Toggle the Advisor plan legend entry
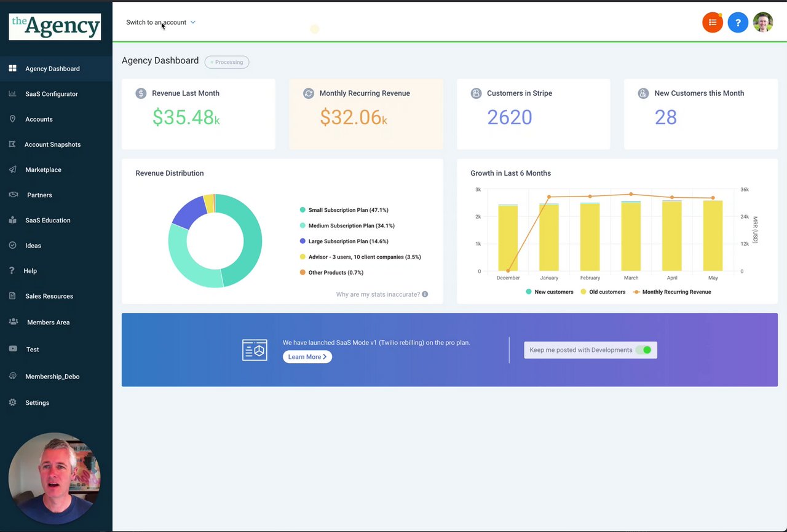Image resolution: width=787 pixels, height=532 pixels. click(360, 257)
